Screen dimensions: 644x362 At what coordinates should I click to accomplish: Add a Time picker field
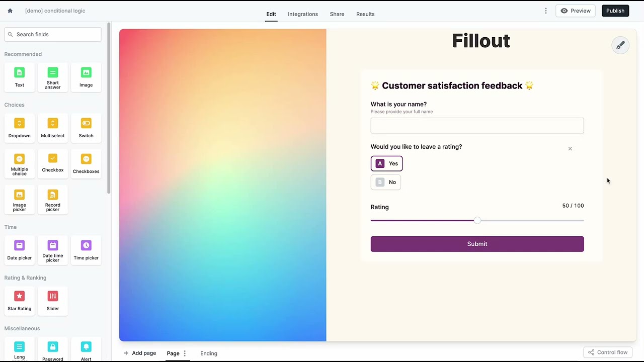point(86,250)
